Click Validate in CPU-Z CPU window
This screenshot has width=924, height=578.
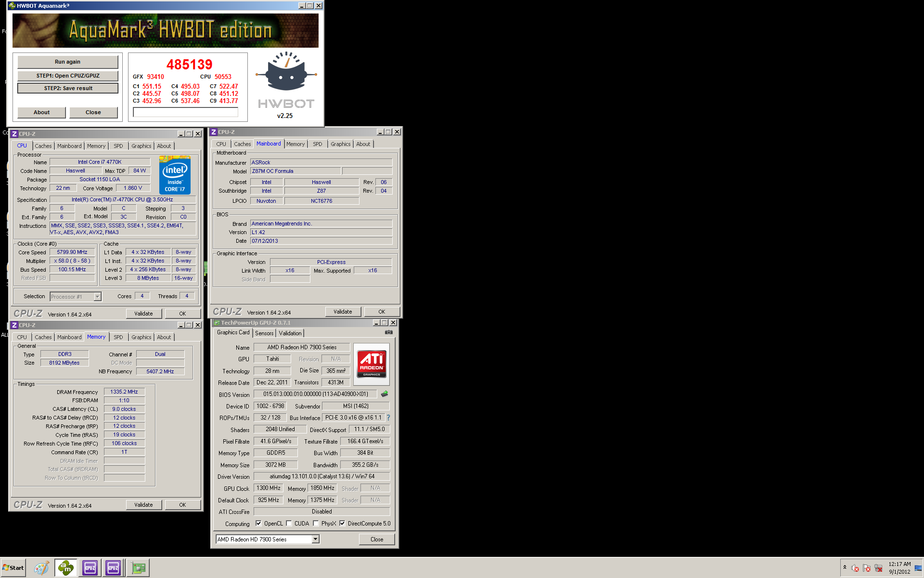(x=143, y=314)
